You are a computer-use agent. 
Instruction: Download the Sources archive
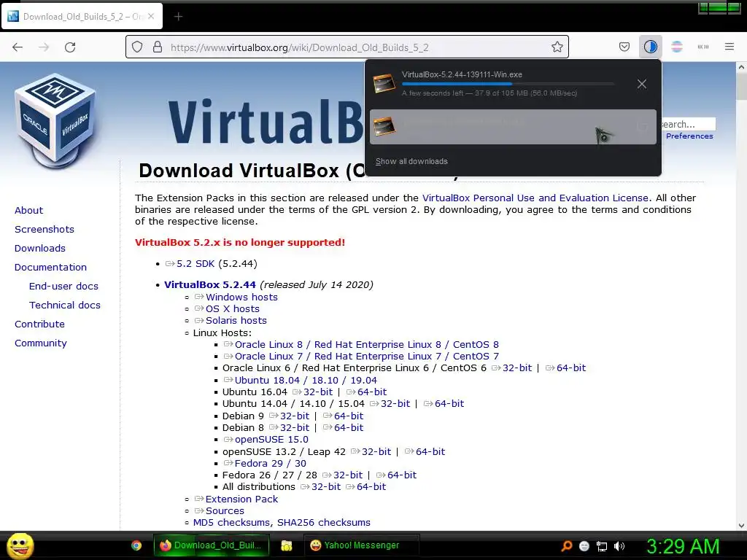click(x=225, y=511)
